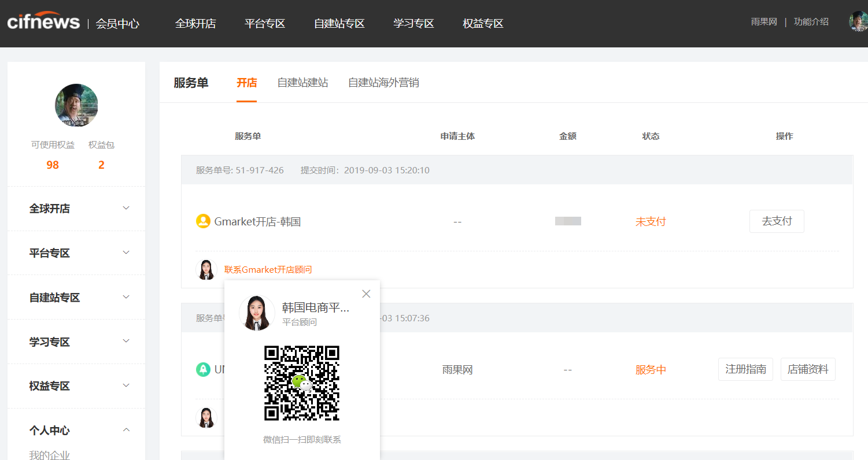
Task: Open 学习专区 in top navigation
Action: click(413, 24)
